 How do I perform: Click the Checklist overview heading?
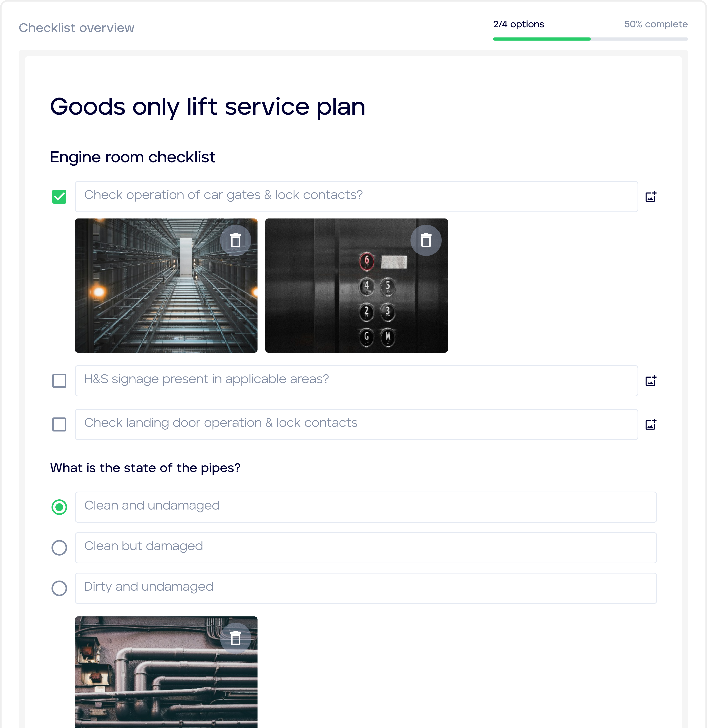pyautogui.click(x=76, y=28)
